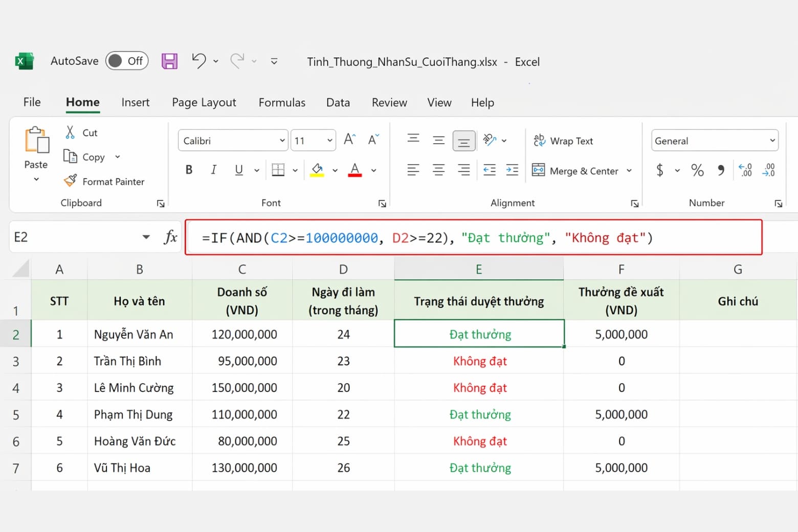This screenshot has height=532, width=798.
Task: Open the File menu
Action: pyautogui.click(x=32, y=102)
